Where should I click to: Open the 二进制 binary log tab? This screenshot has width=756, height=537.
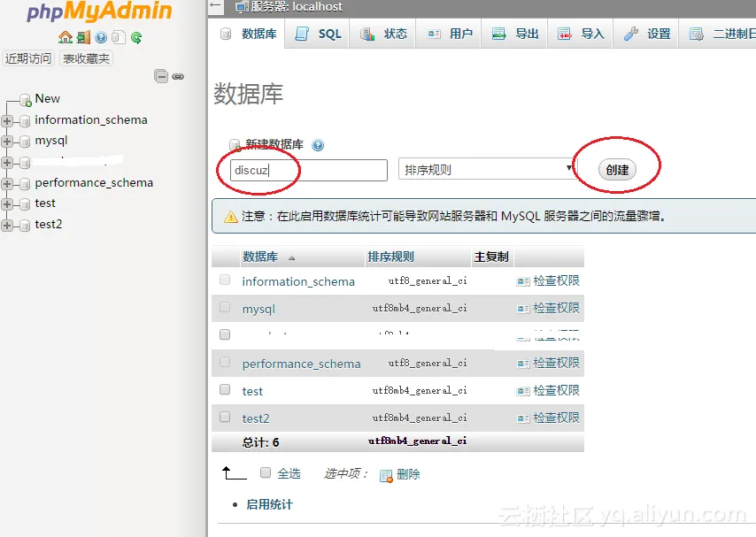(719, 34)
